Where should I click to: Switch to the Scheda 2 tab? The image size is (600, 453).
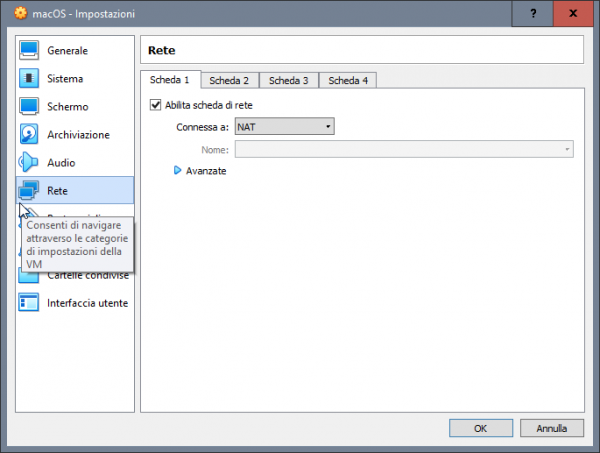(x=230, y=80)
